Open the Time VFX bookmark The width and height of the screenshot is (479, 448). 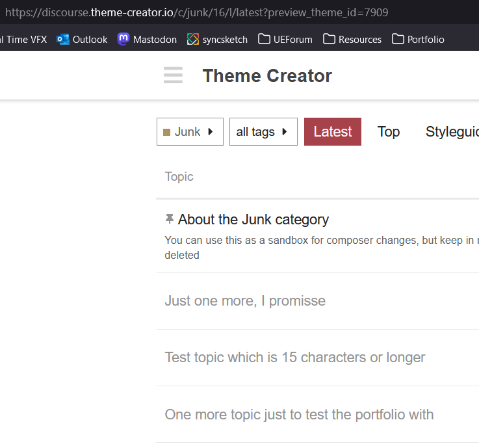click(x=23, y=40)
